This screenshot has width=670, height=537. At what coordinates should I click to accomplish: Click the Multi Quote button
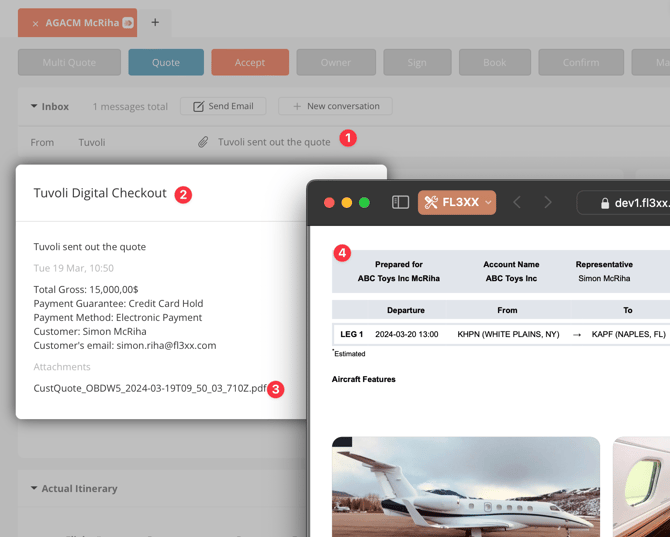(x=69, y=62)
